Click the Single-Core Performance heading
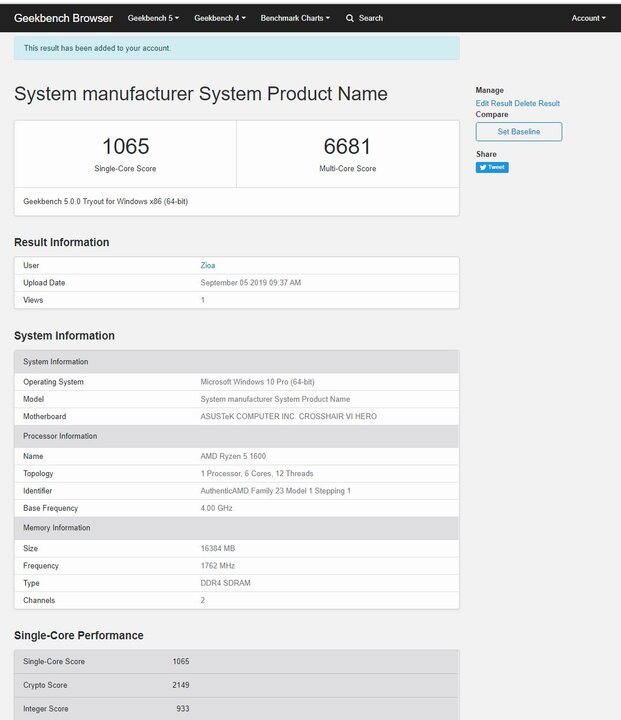The width and height of the screenshot is (621, 720). pyautogui.click(x=79, y=636)
